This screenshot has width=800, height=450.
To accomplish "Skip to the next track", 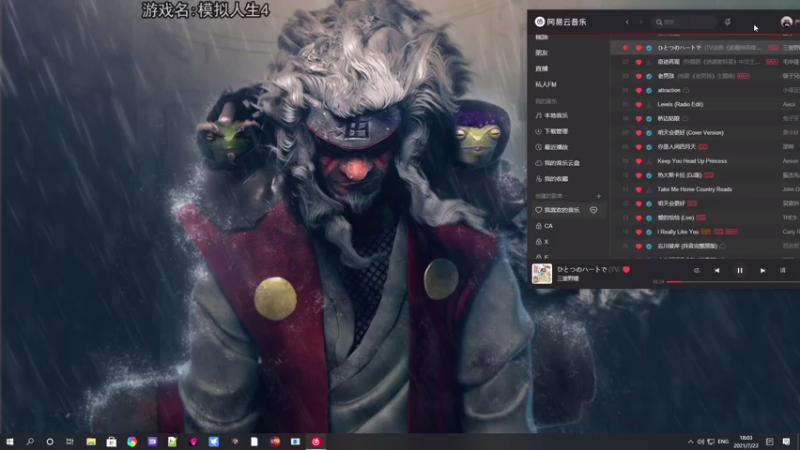I will (x=763, y=270).
